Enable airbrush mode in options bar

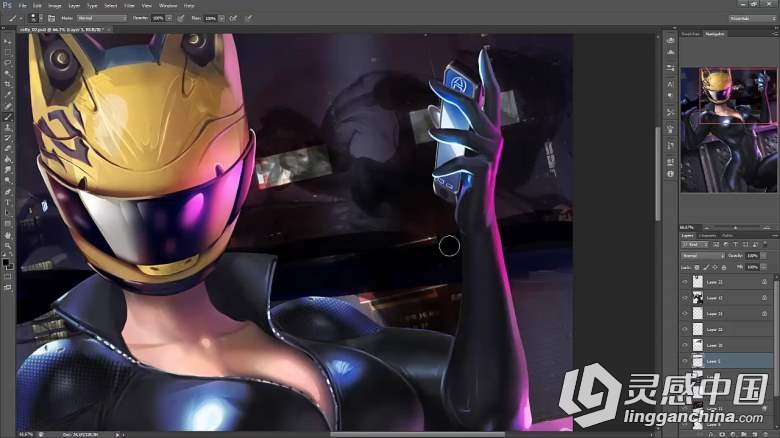(x=233, y=18)
